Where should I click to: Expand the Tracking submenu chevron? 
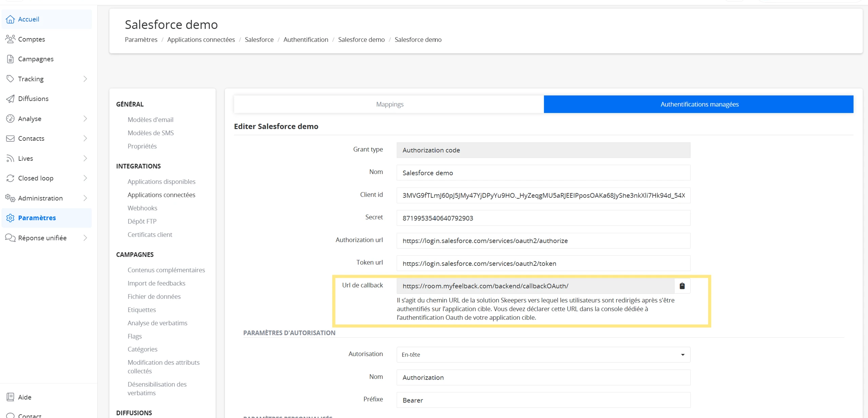pos(85,79)
